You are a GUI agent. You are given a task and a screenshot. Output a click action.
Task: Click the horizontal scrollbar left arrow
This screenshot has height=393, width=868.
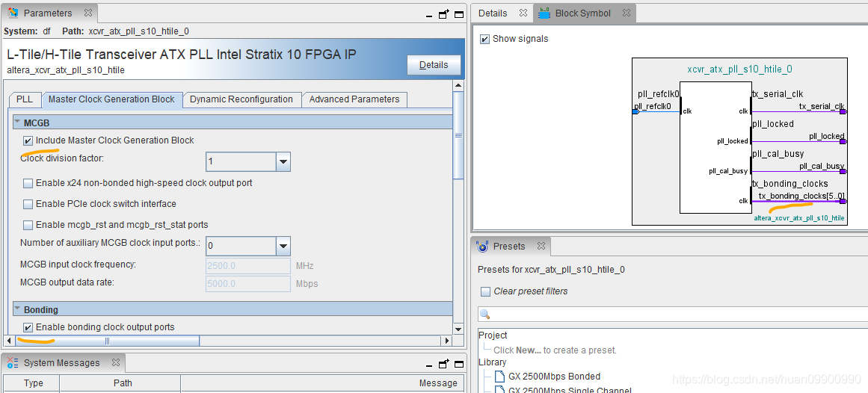9,341
